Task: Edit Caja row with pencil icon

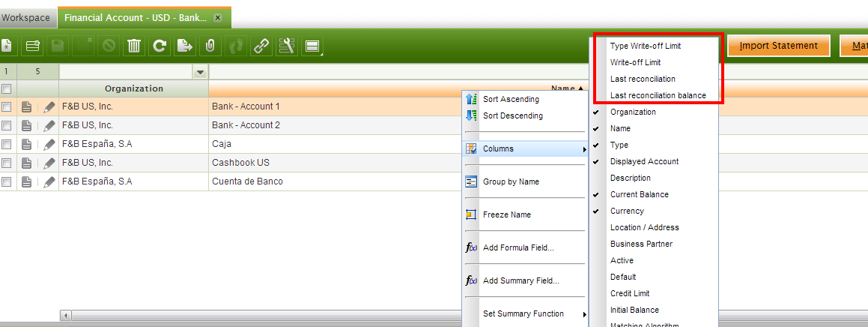Action: point(49,144)
